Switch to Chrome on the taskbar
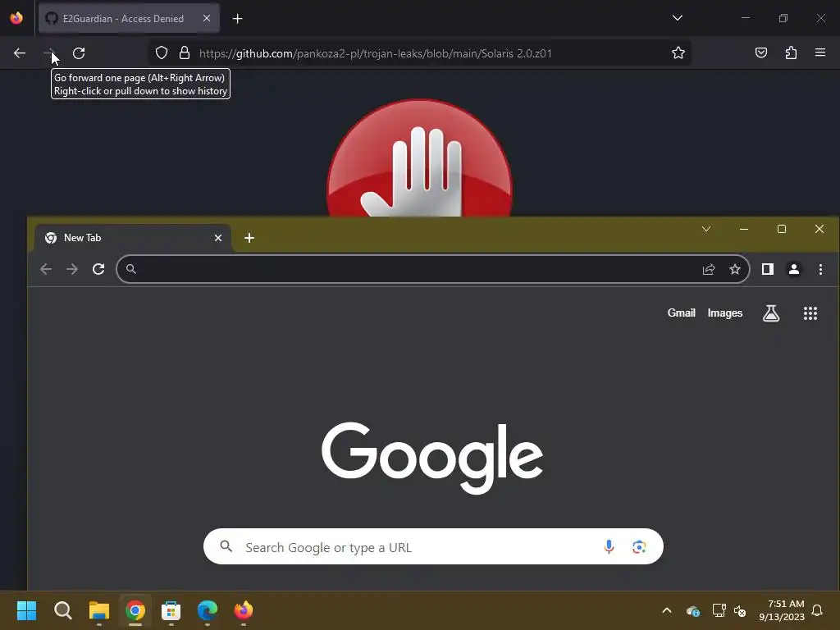Screen dimensions: 840x630 coord(135,610)
